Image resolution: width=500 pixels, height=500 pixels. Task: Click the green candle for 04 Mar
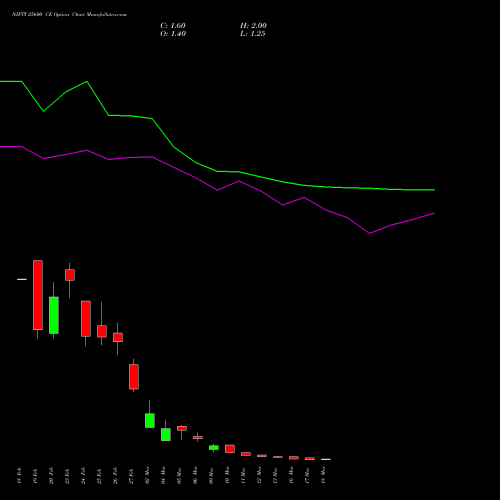click(x=166, y=434)
